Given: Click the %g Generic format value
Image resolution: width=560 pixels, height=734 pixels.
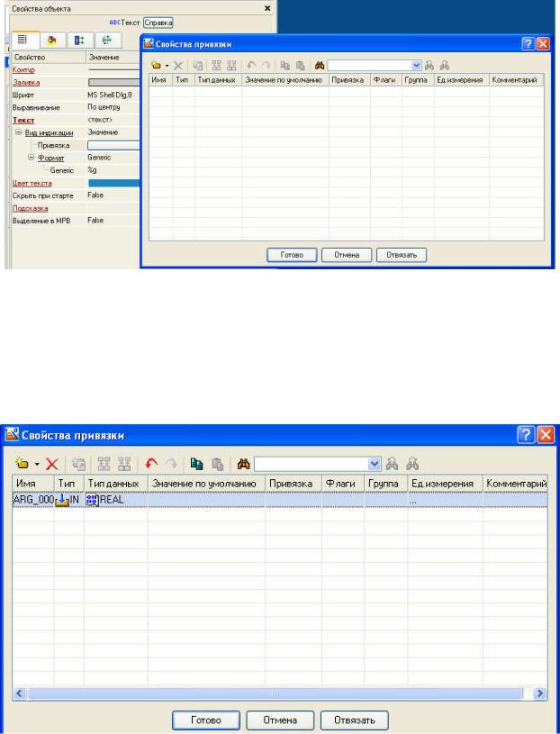Looking at the screenshot, I should (x=92, y=170).
